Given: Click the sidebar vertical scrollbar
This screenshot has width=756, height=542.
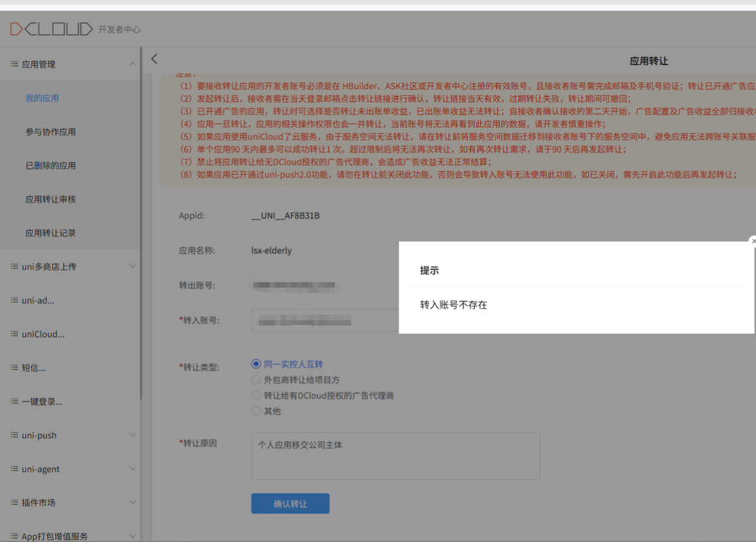Looking at the screenshot, I should tap(141, 223).
